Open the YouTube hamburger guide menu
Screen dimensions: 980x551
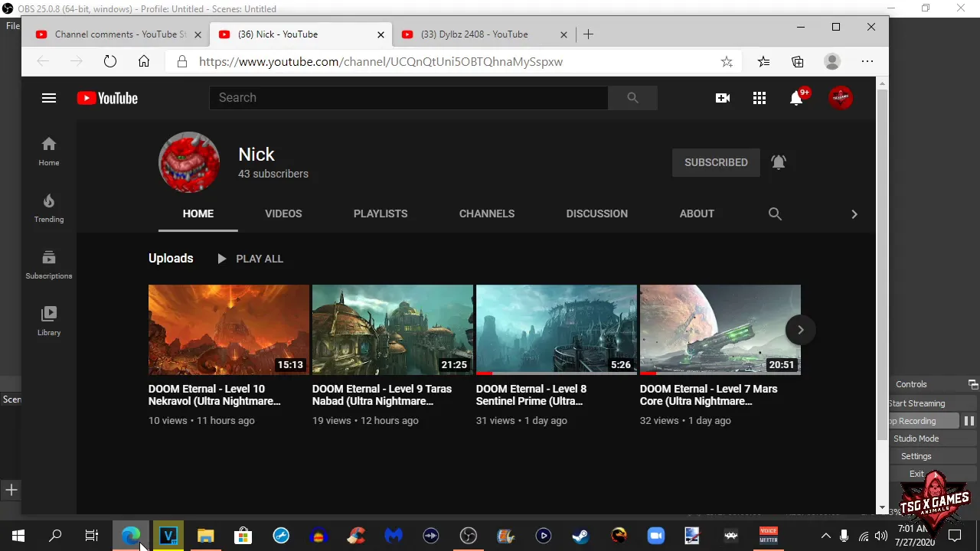[49, 98]
